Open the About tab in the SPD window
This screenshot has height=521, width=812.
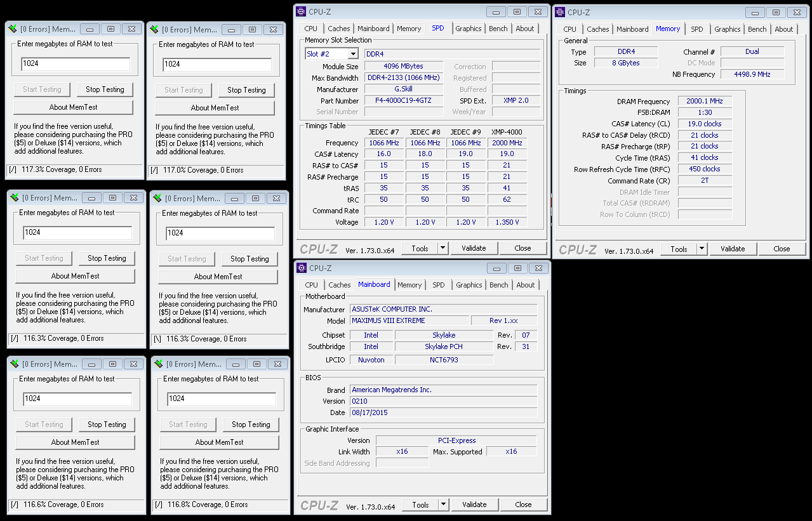(525, 29)
